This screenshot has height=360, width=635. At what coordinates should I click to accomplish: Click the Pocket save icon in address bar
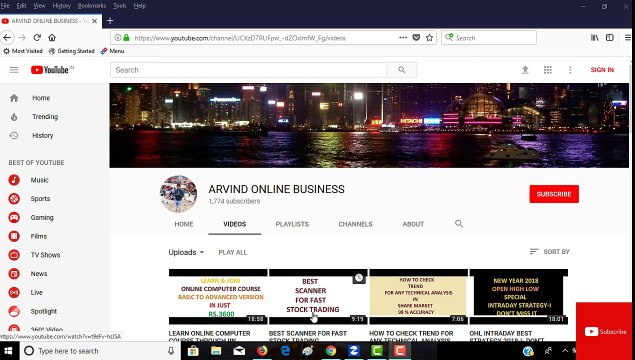point(416,38)
